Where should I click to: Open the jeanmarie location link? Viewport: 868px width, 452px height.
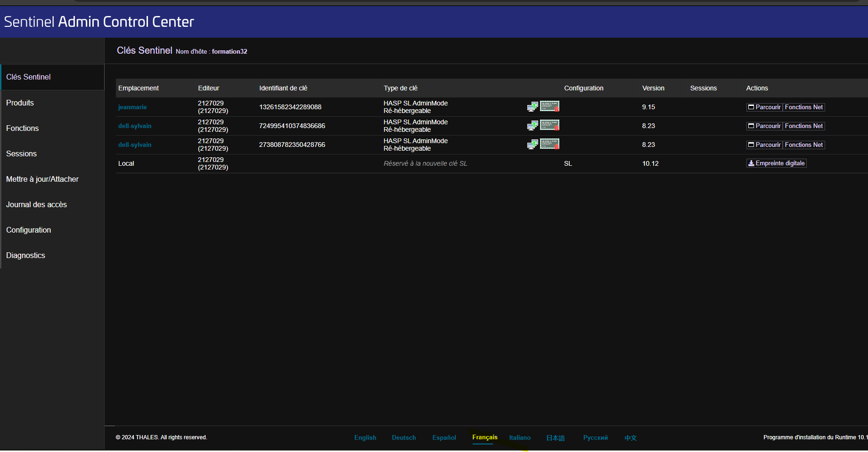(132, 107)
